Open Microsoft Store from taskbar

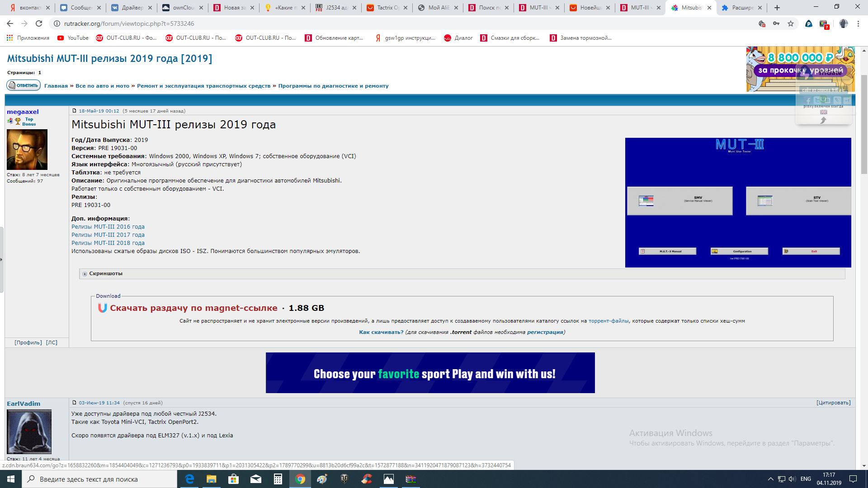coord(233,479)
